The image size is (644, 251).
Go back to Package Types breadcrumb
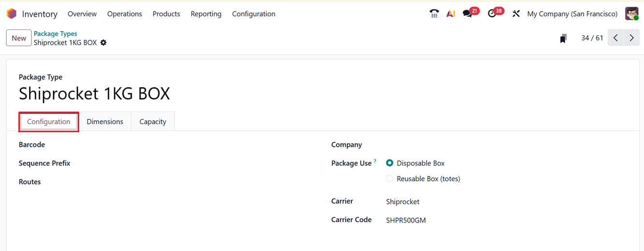(x=56, y=34)
